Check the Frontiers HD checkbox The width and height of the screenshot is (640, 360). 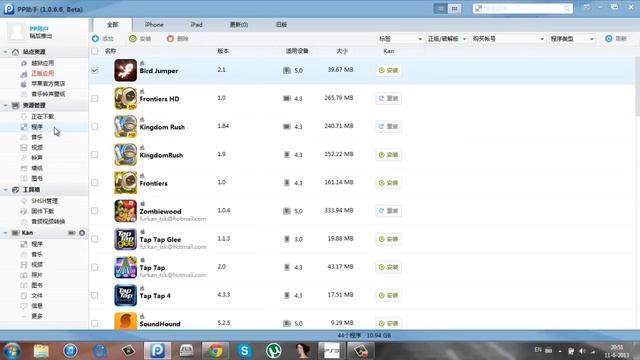(x=95, y=98)
